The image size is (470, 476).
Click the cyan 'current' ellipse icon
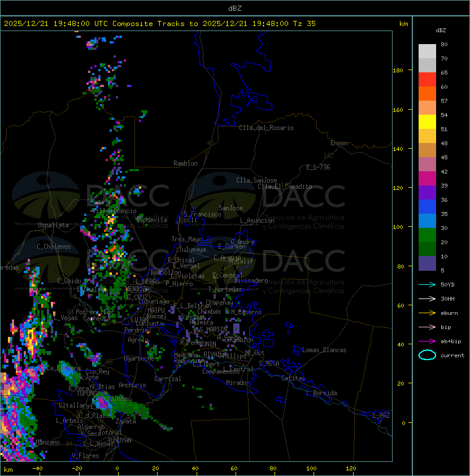pyautogui.click(x=427, y=355)
